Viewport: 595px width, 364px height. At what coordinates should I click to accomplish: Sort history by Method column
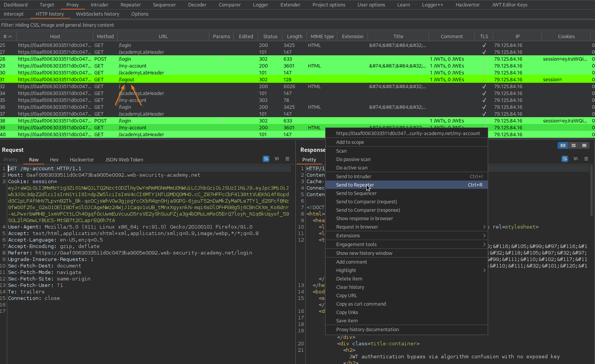(105, 37)
